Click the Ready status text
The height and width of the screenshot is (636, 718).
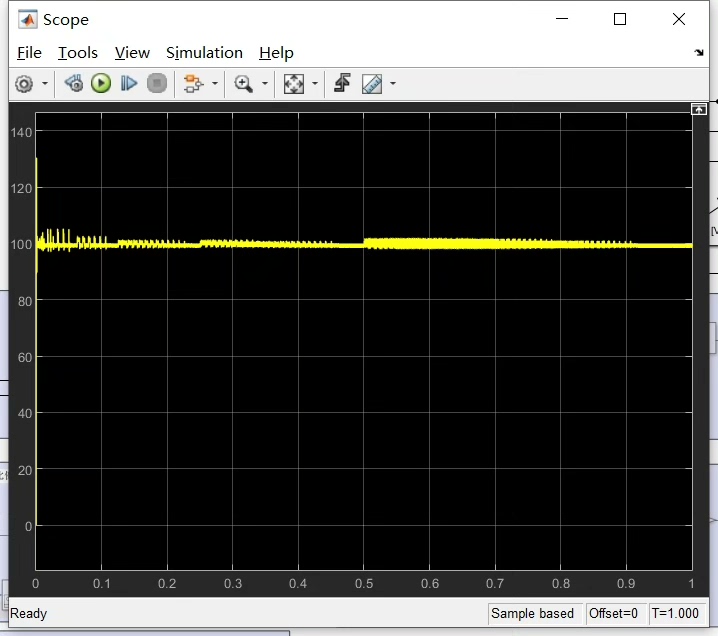click(x=28, y=614)
